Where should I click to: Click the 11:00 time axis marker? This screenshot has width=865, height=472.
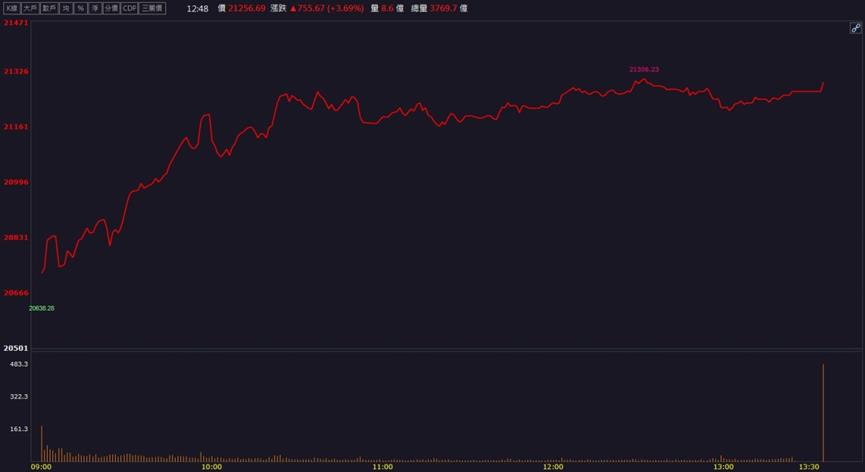(x=382, y=467)
